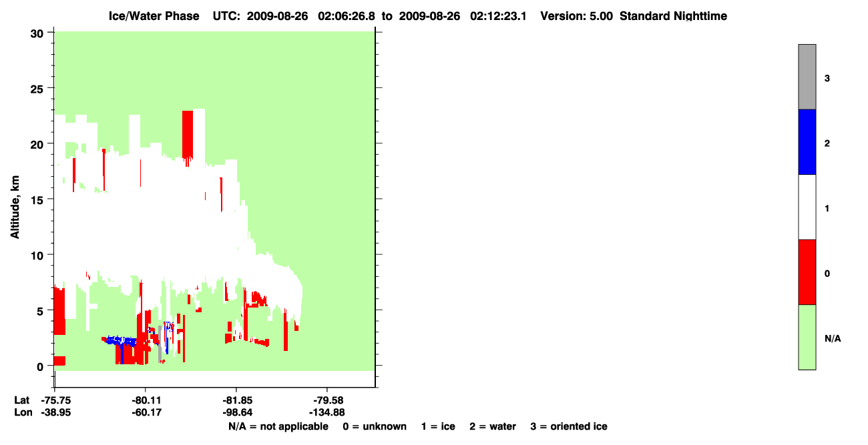Click latitude value -80.11

146,400
